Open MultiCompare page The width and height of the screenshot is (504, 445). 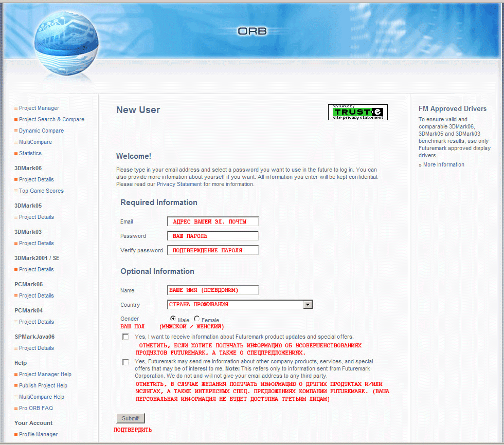click(35, 142)
